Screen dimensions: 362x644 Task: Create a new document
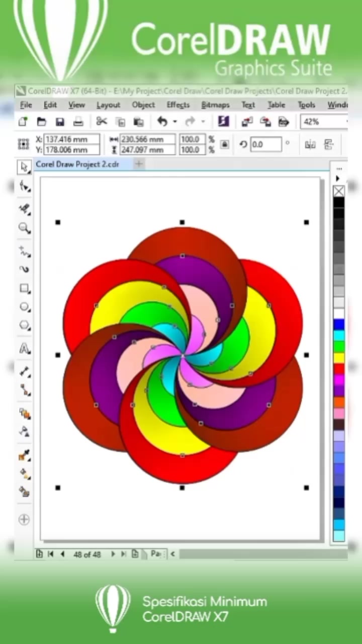point(23,121)
